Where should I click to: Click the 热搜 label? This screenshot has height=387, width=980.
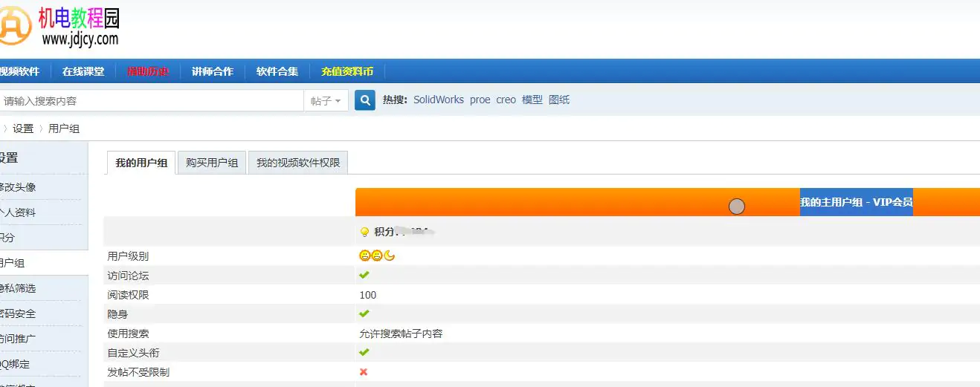(395, 100)
